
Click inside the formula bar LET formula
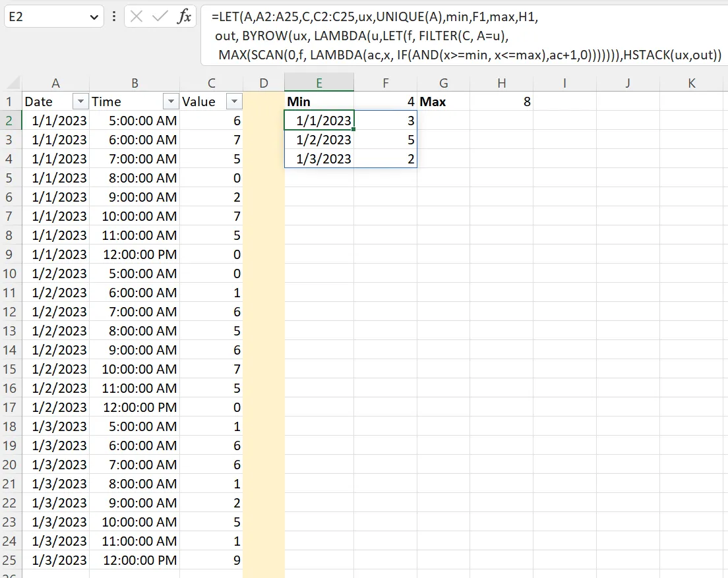point(464,36)
